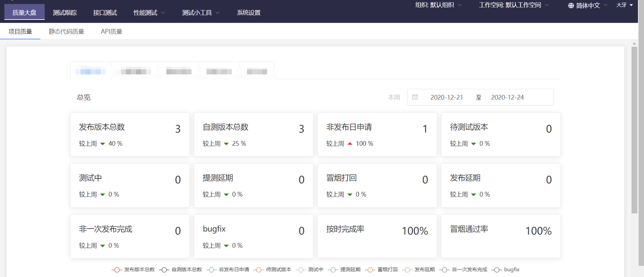Image resolution: width=644 pixels, height=277 pixels.
Task: Toggle bugfix series in chart legend
Action: (496, 270)
